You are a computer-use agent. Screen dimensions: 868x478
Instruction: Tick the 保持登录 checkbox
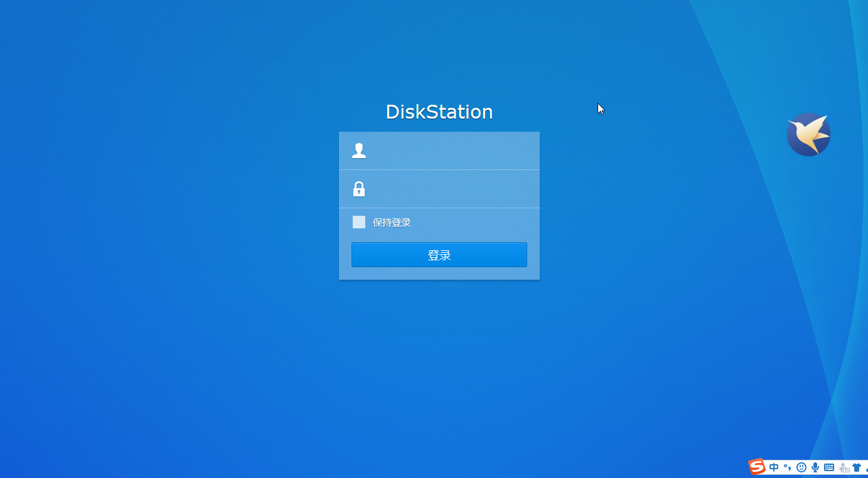[359, 222]
